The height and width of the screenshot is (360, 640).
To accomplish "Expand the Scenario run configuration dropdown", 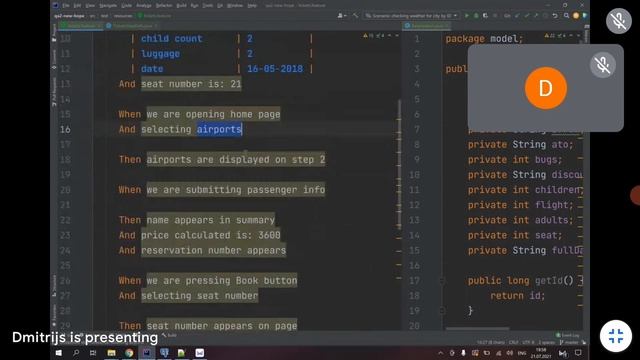I will [x=411, y=16].
